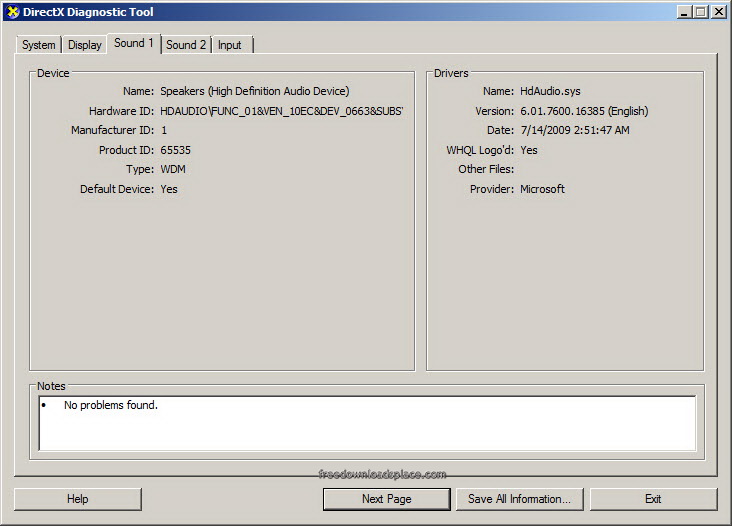Select the driver version 6.01.7600.16385 text
Screen dimensions: 732x526
click(584, 111)
